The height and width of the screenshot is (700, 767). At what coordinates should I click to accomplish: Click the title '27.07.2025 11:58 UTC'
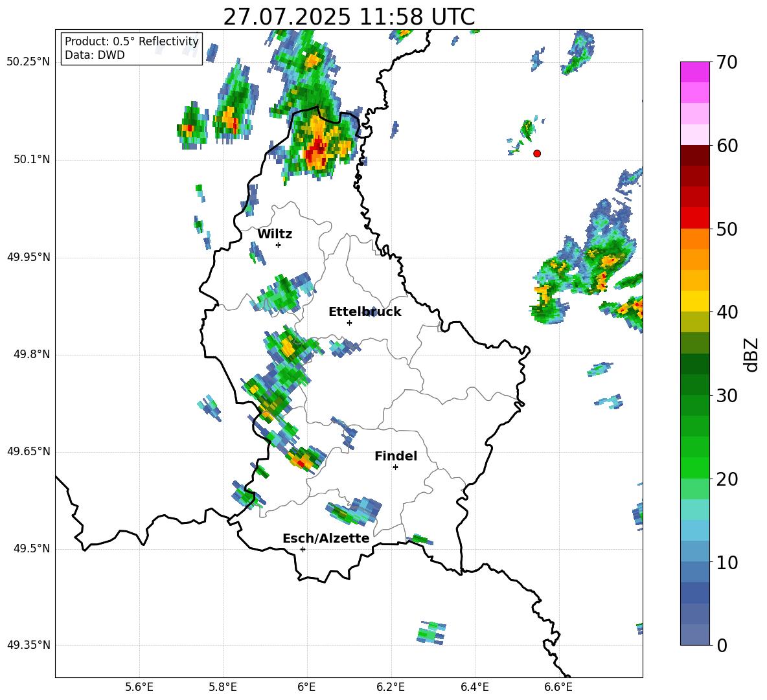(x=349, y=17)
